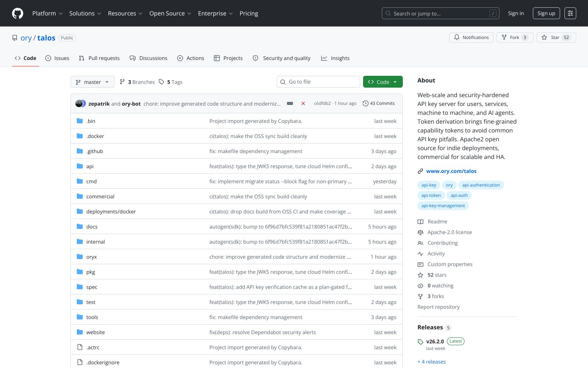Image resolution: width=588 pixels, height=368 pixels.
Task: Click the .actrc file icon
Action: [80, 347]
